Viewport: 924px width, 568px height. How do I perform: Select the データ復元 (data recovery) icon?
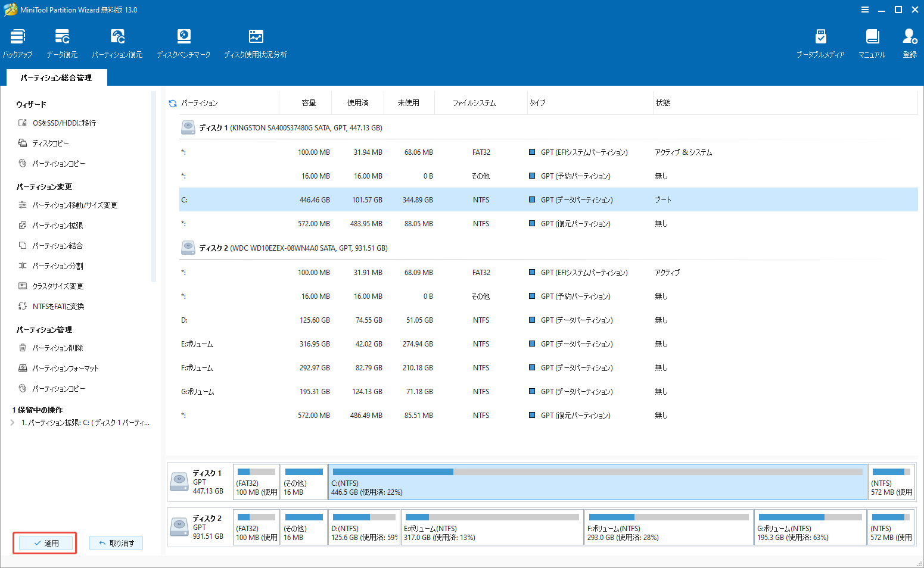(x=61, y=42)
